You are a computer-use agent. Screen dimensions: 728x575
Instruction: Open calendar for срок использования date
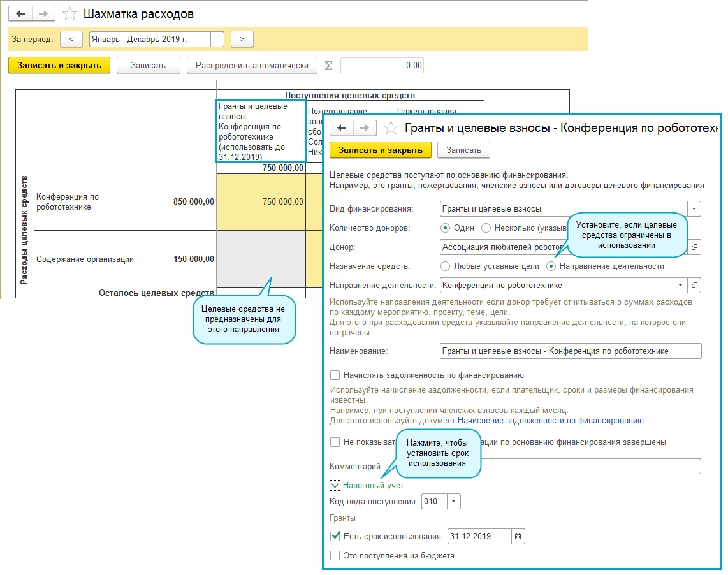tap(518, 537)
